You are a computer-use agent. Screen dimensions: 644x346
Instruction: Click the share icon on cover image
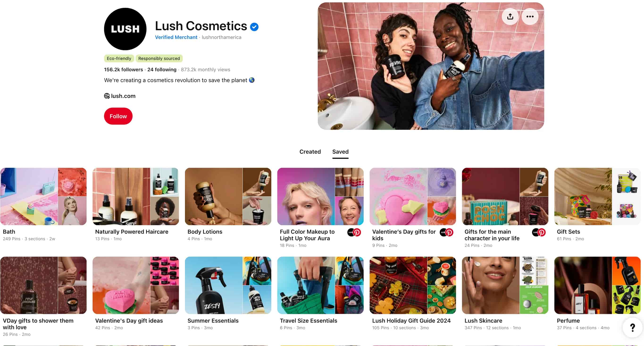click(x=510, y=17)
